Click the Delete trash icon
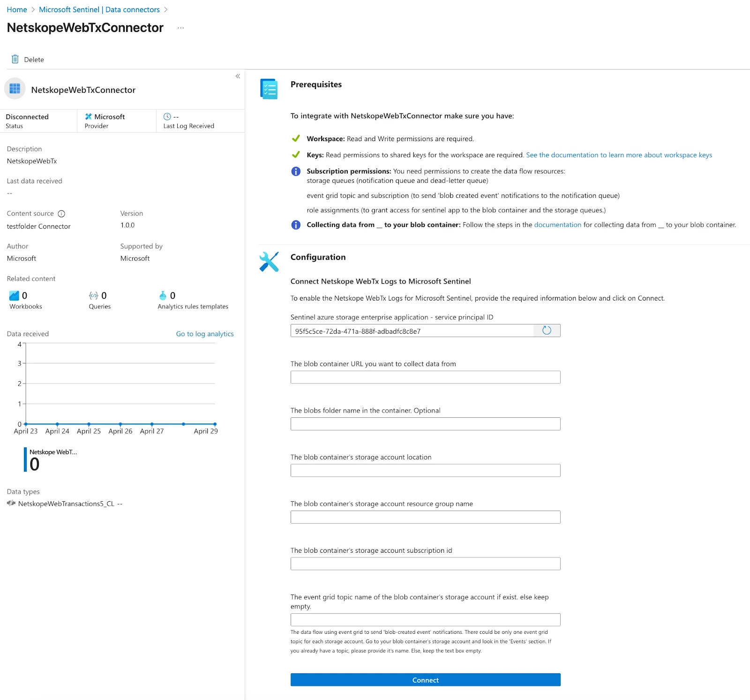 [x=15, y=59]
